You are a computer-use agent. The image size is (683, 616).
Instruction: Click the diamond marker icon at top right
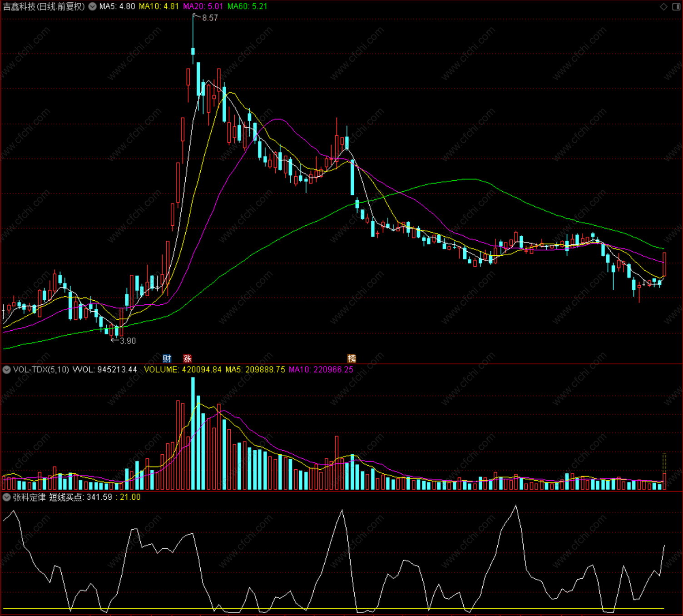pos(663,6)
